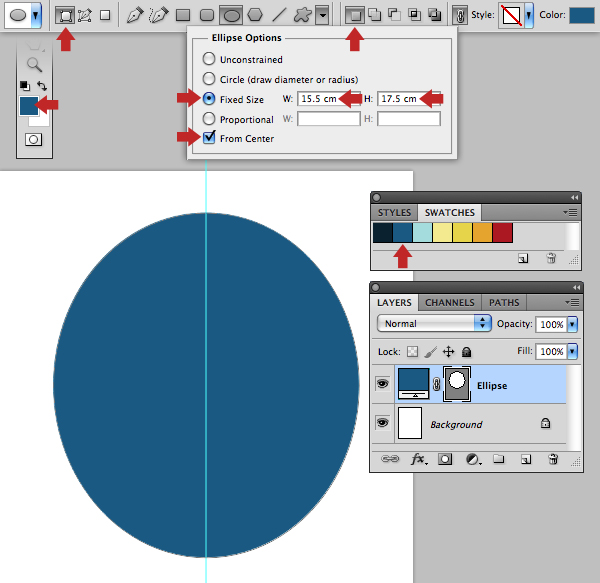Open the Layers panel flyout menu

click(x=572, y=303)
